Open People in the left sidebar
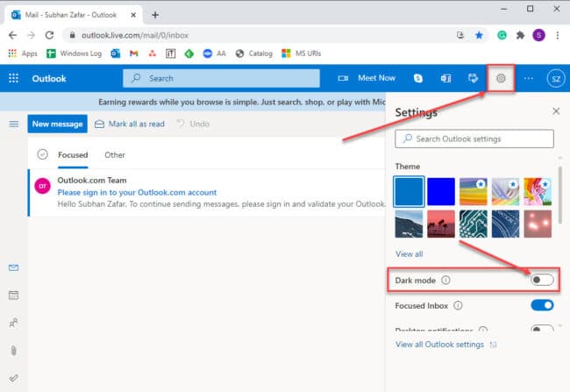The image size is (570, 392). pyautogui.click(x=13, y=323)
